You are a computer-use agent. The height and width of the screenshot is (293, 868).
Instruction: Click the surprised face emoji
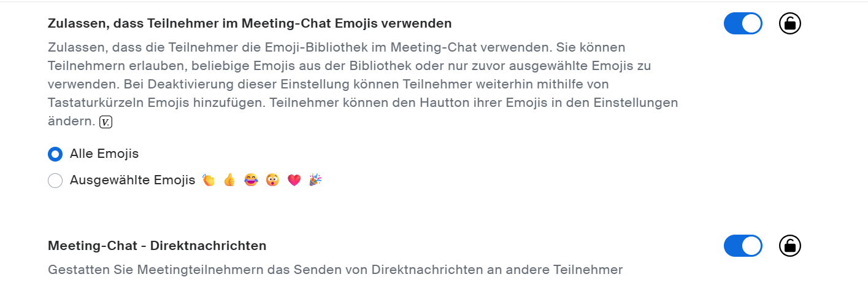[272, 180]
